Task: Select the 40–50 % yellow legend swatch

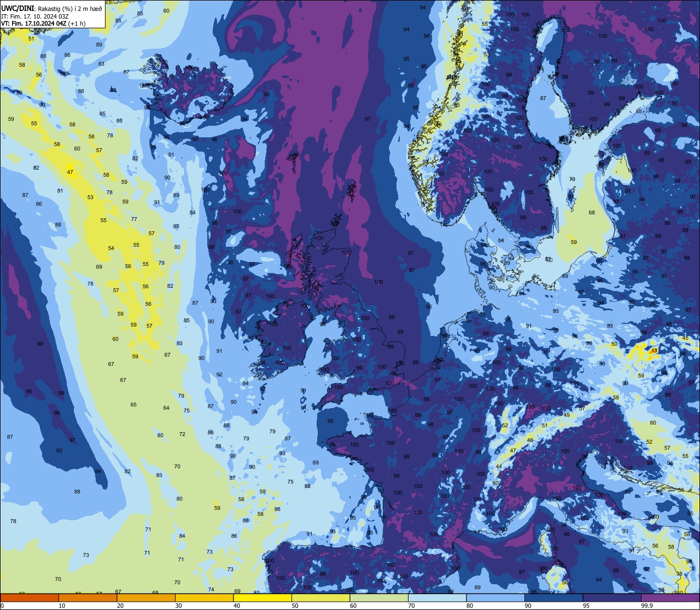Action: [x=262, y=597]
